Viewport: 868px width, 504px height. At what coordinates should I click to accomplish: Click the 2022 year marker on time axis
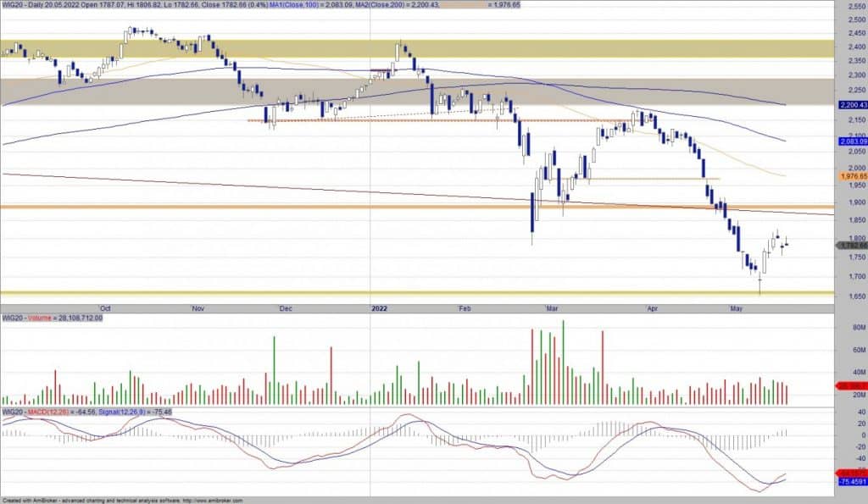tap(378, 308)
